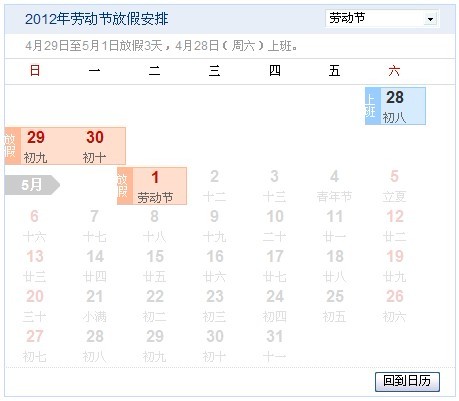Click the 上班 label tag
Screen dimensions: 459x401
coord(373,106)
